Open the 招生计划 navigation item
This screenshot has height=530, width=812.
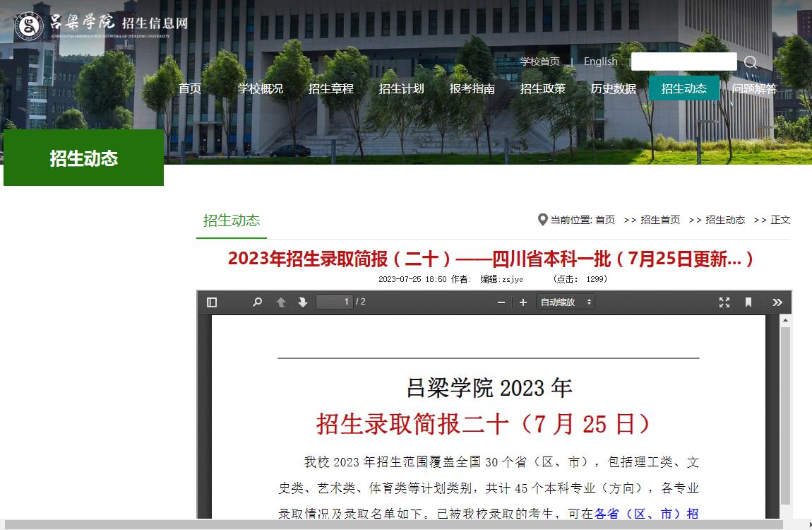(x=401, y=88)
